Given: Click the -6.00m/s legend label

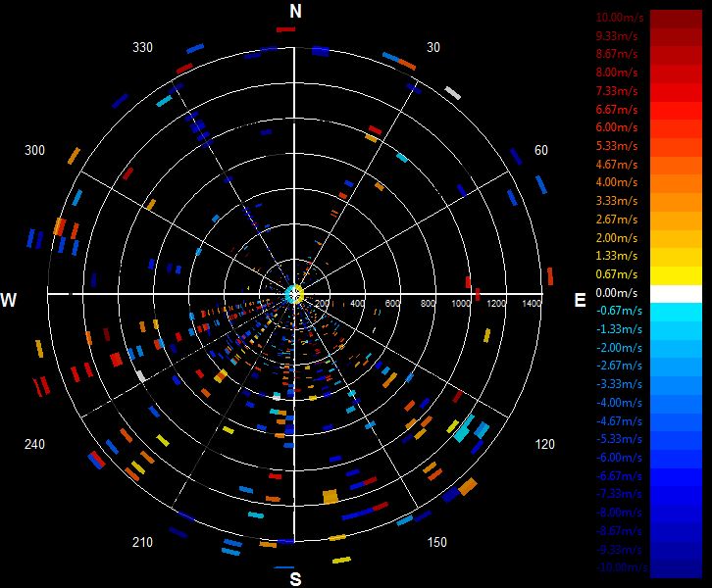Looking at the screenshot, I should 619,458.
